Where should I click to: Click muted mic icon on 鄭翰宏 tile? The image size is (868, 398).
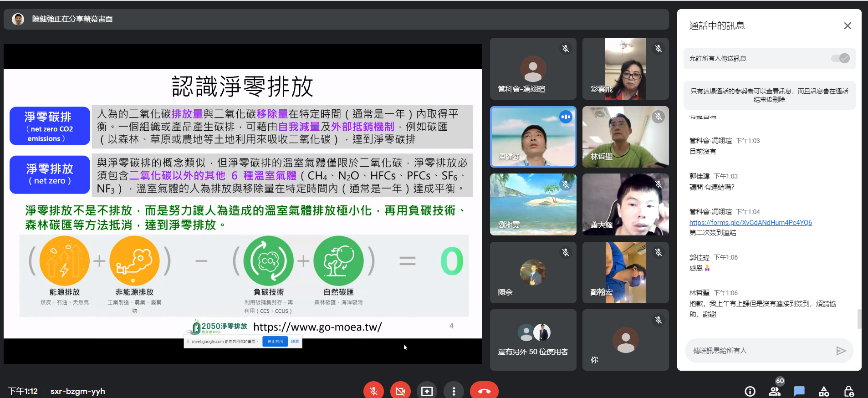(659, 252)
